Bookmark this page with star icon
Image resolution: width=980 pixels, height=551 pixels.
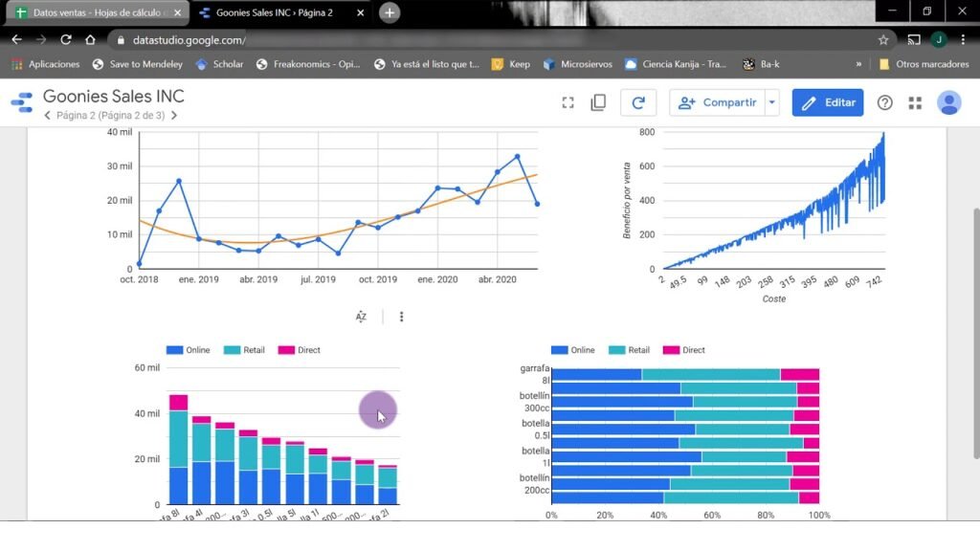(882, 40)
